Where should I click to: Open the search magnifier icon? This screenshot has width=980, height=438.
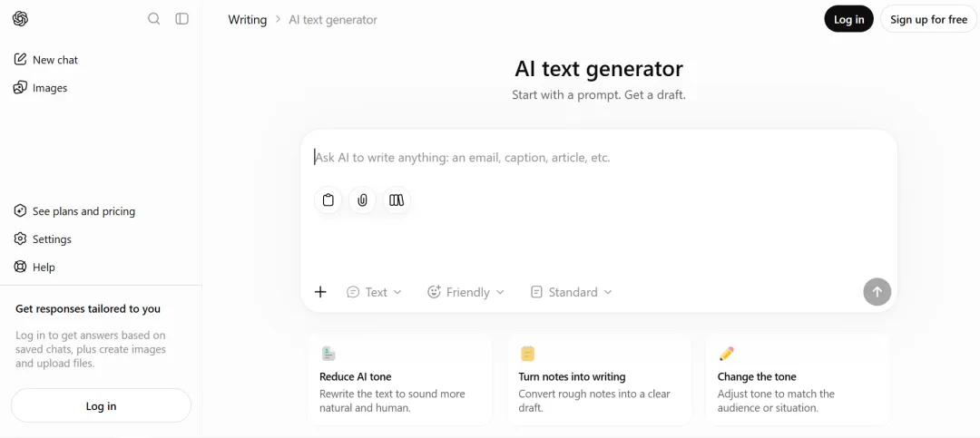pos(153,19)
